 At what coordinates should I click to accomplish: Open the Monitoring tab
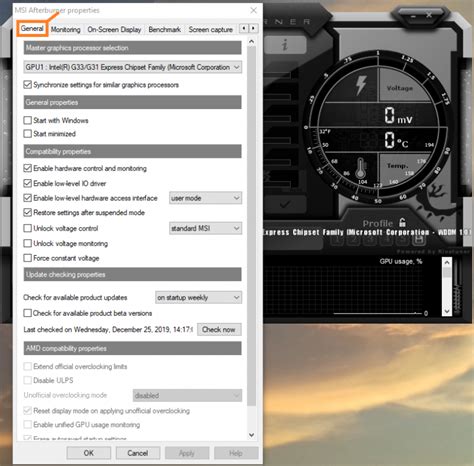click(66, 30)
